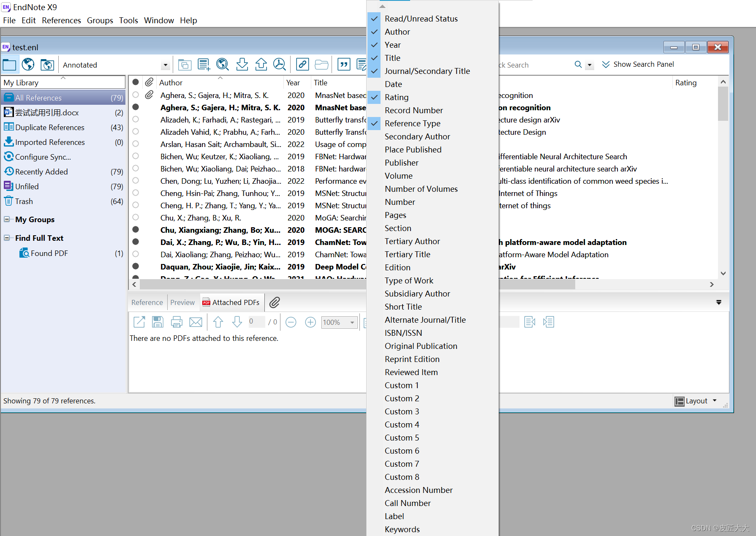The height and width of the screenshot is (536, 756).
Task: Click the vertical scrollbar of reference list
Action: point(723,103)
